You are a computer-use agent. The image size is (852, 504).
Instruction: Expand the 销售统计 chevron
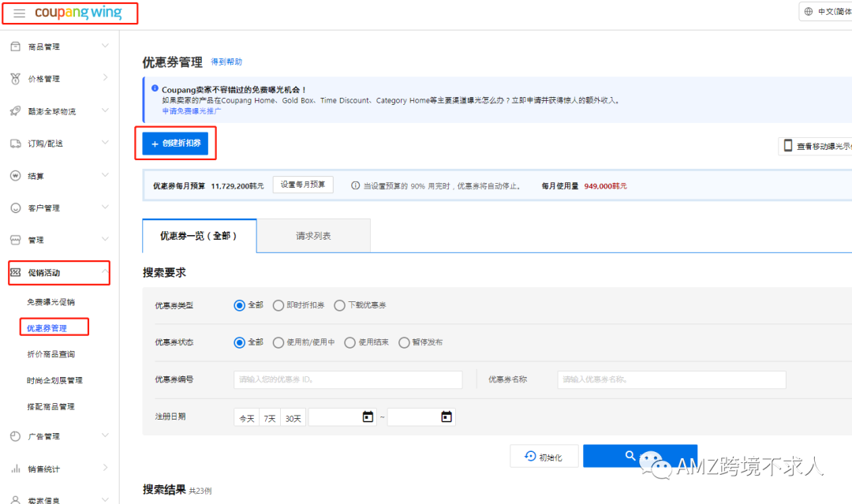pyautogui.click(x=105, y=468)
